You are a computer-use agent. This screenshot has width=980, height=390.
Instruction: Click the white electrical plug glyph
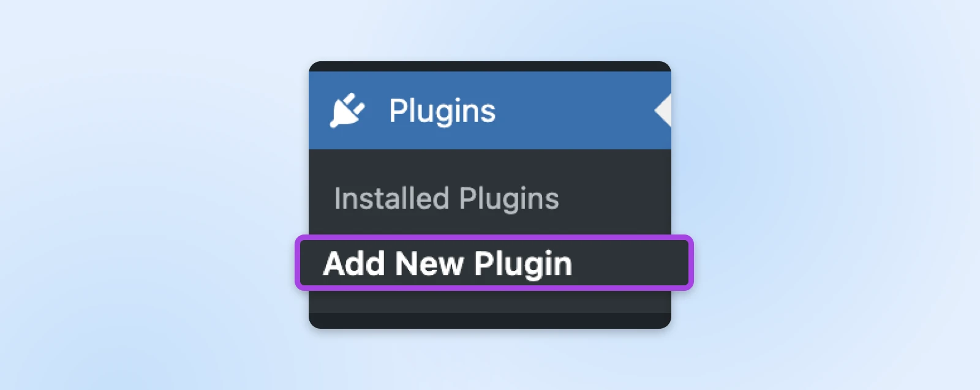[x=347, y=110]
